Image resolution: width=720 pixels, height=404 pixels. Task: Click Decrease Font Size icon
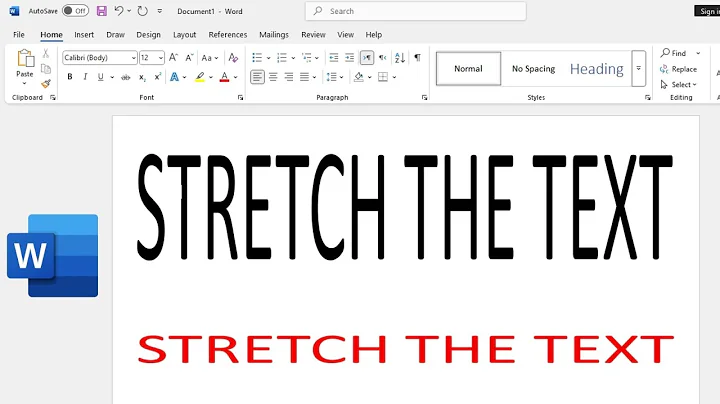[189, 57]
